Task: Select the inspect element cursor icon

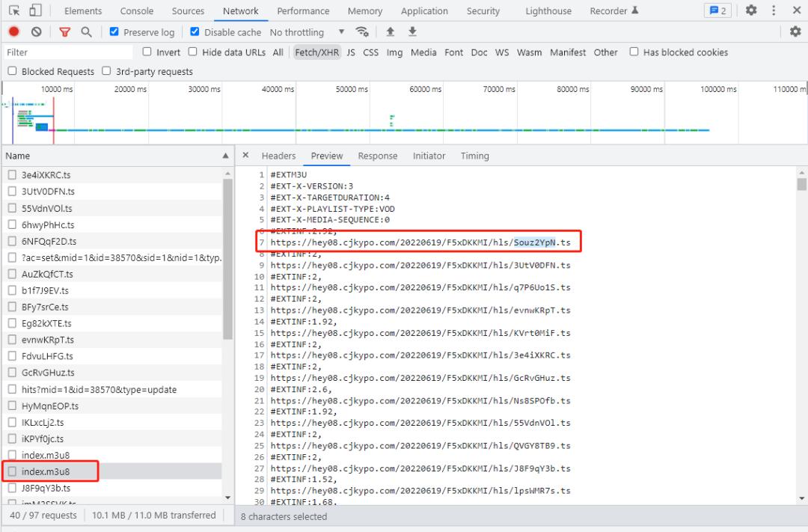Action: click(x=14, y=10)
